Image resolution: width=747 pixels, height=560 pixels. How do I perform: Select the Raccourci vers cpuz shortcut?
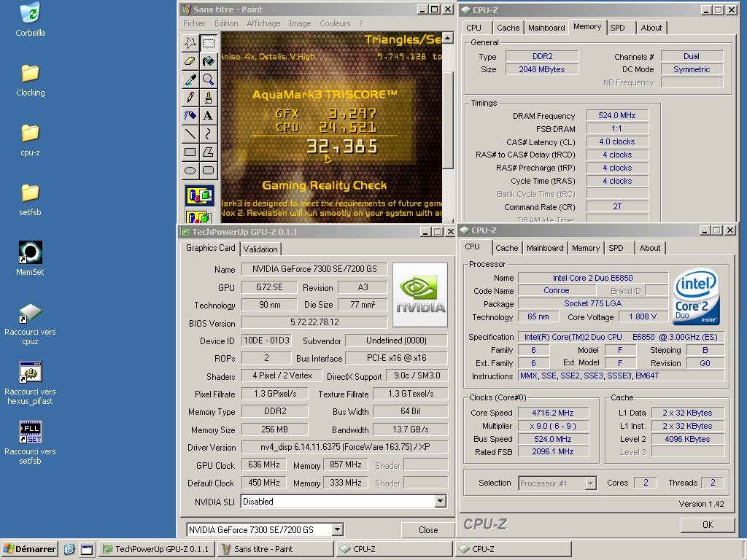31,324
